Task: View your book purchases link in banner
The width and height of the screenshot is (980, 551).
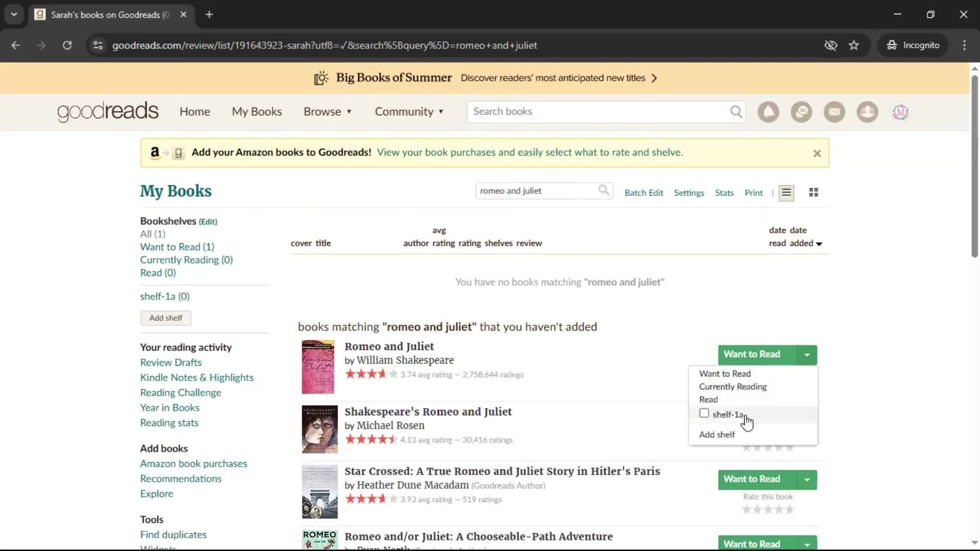Action: [x=530, y=153]
